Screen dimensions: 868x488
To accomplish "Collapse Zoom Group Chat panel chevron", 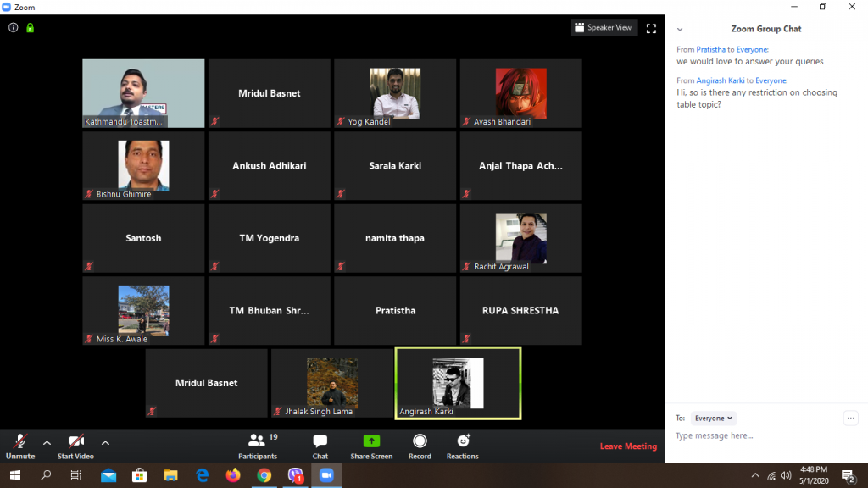I will (679, 29).
